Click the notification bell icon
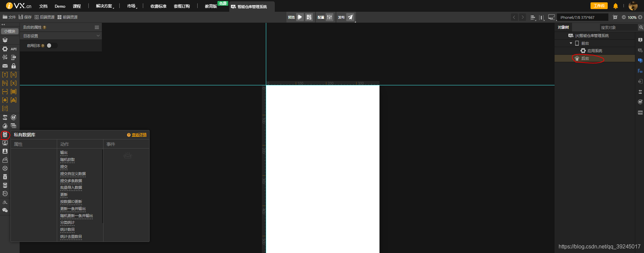This screenshot has height=253, width=644. coord(615,6)
